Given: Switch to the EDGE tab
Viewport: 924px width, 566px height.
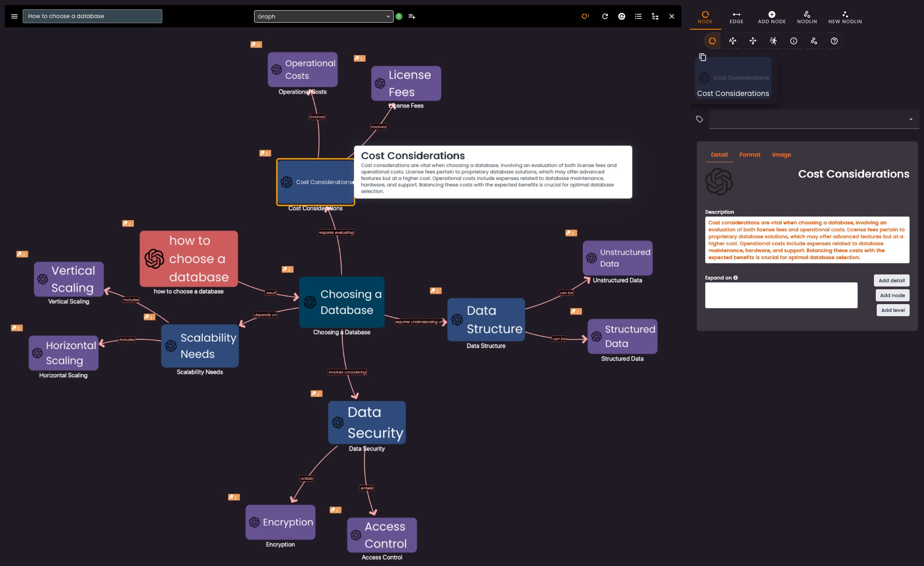Looking at the screenshot, I should [x=736, y=17].
